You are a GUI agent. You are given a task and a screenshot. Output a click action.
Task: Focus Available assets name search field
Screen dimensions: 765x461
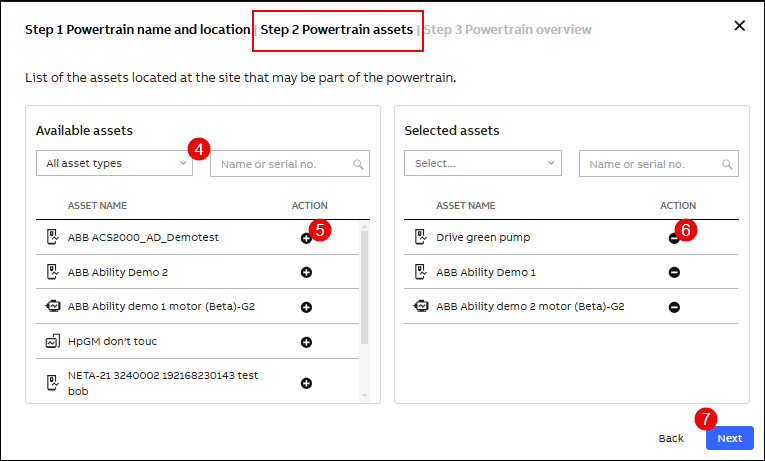click(282, 165)
